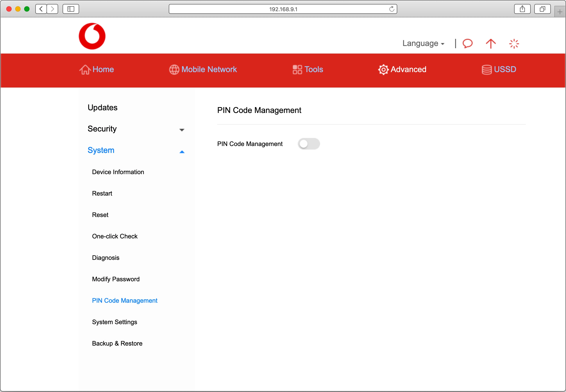Enable the PIN Code Management switch
The width and height of the screenshot is (566, 392).
(x=308, y=144)
